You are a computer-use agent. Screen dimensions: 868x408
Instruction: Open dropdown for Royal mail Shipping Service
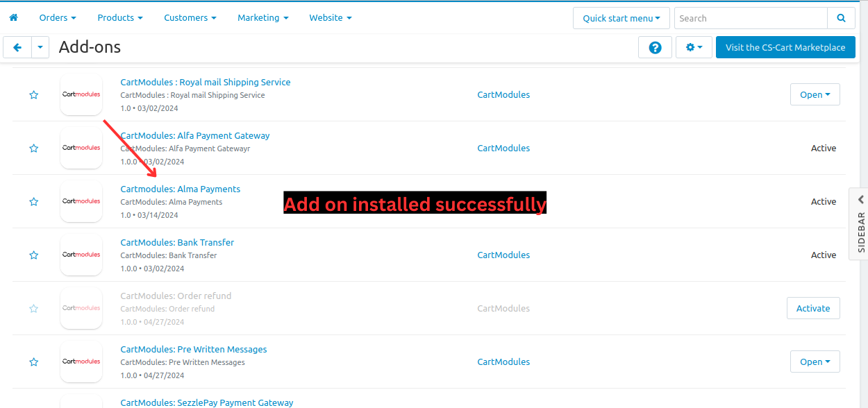[815, 94]
